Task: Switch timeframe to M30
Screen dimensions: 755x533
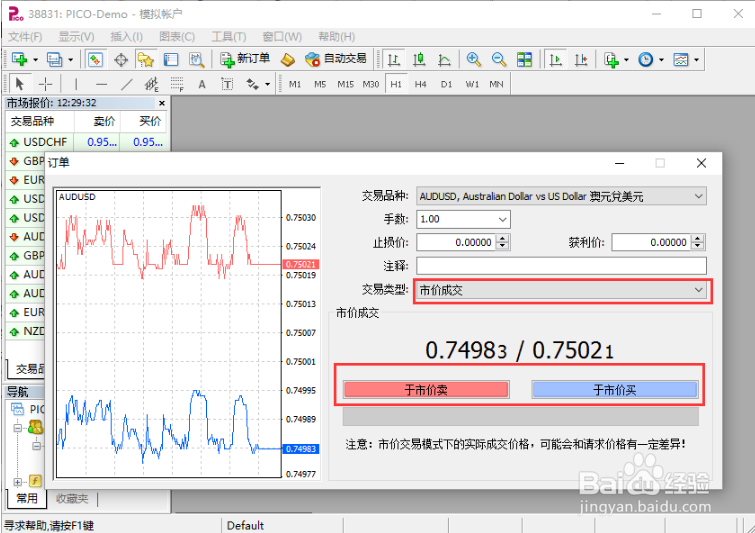Action: pos(370,84)
